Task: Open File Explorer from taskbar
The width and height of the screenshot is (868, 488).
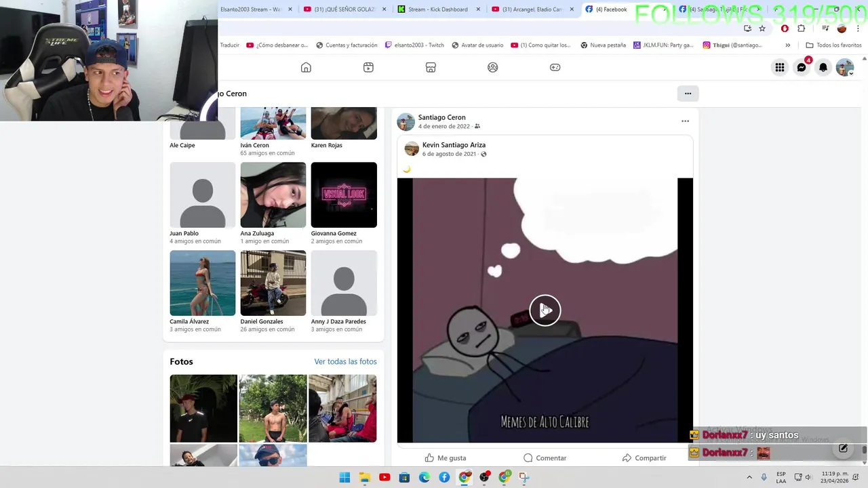Action: [x=365, y=477]
